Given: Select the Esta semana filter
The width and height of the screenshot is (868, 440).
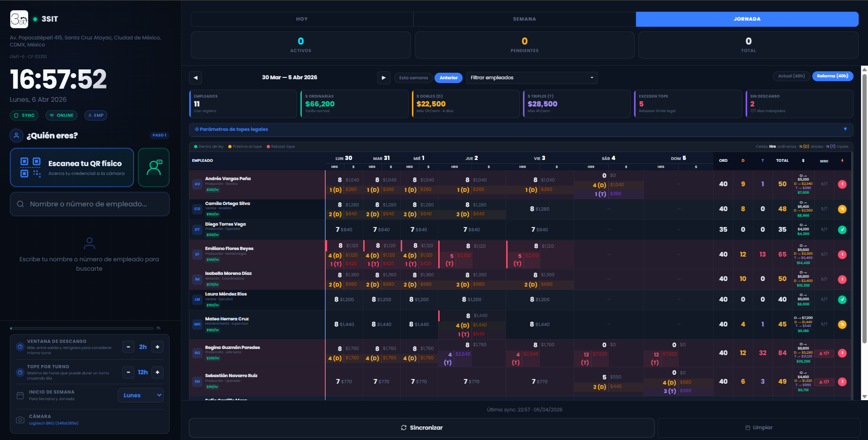Looking at the screenshot, I should click(x=413, y=78).
